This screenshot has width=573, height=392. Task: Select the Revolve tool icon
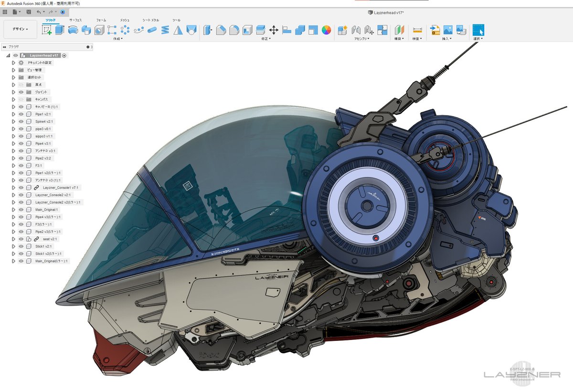pyautogui.click(x=73, y=30)
